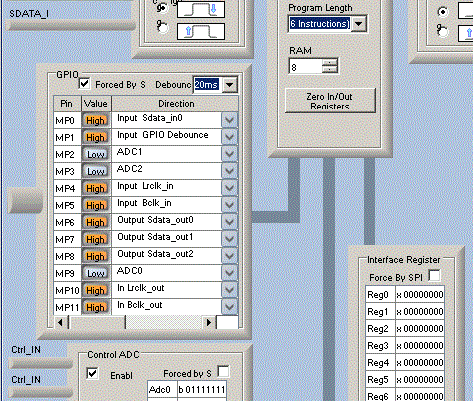Select falling-edge pulse radio option
Image resolution: width=473 pixels, height=401 pixels.
coord(163,9)
